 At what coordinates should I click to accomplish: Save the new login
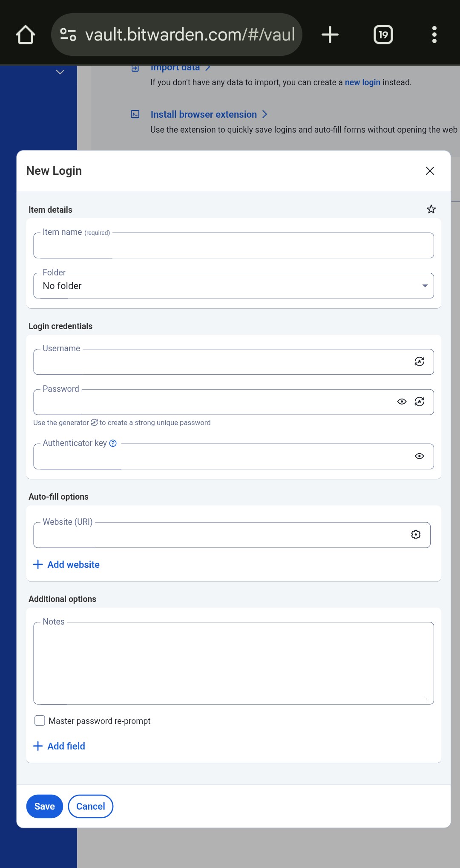pos(44,806)
